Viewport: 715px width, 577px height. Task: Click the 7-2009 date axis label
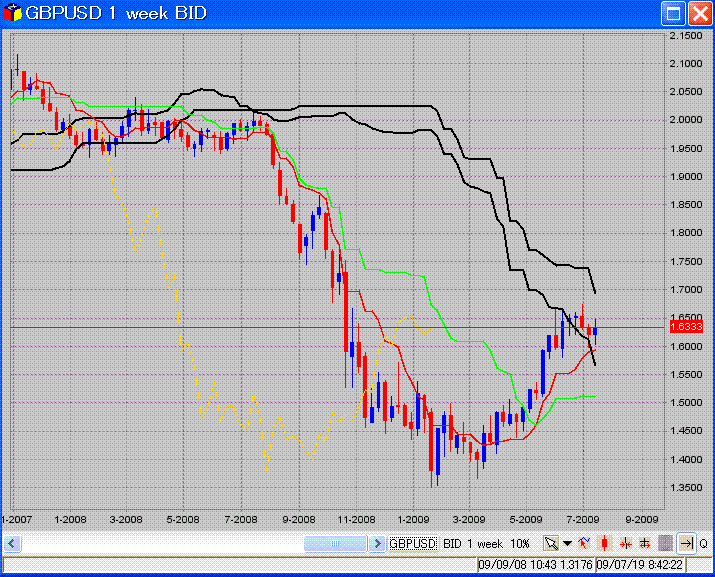(x=583, y=520)
